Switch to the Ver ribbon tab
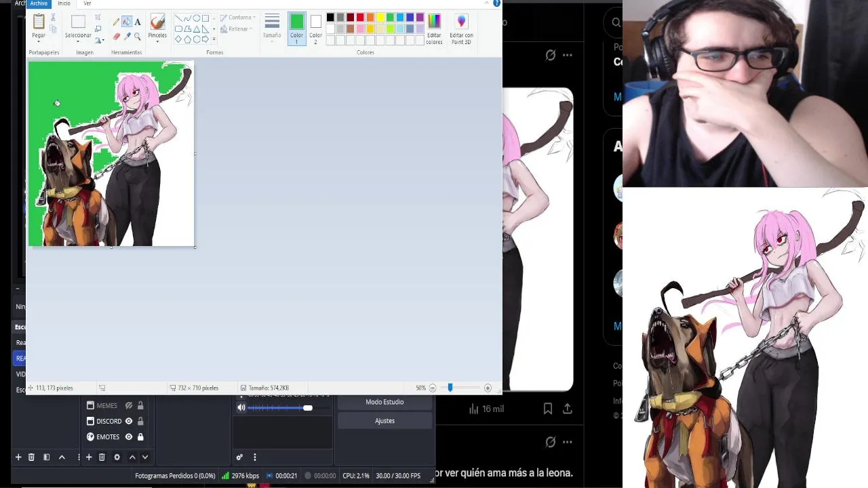 point(87,3)
